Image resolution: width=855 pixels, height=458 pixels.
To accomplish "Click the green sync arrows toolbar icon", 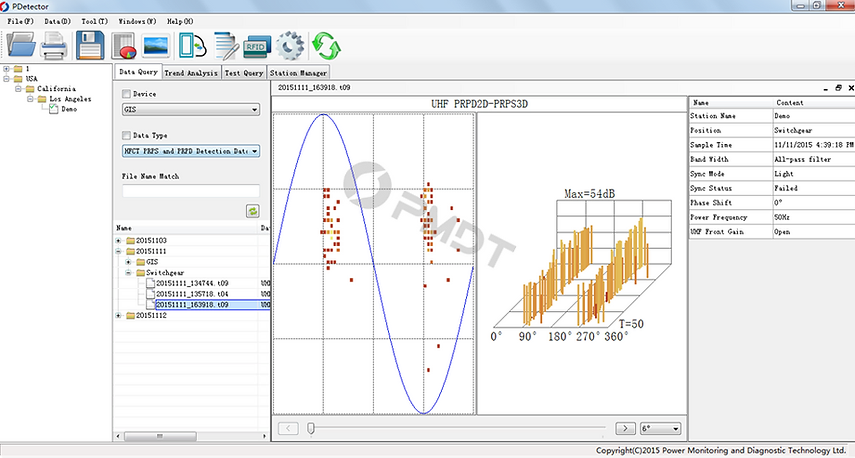I will (325, 44).
